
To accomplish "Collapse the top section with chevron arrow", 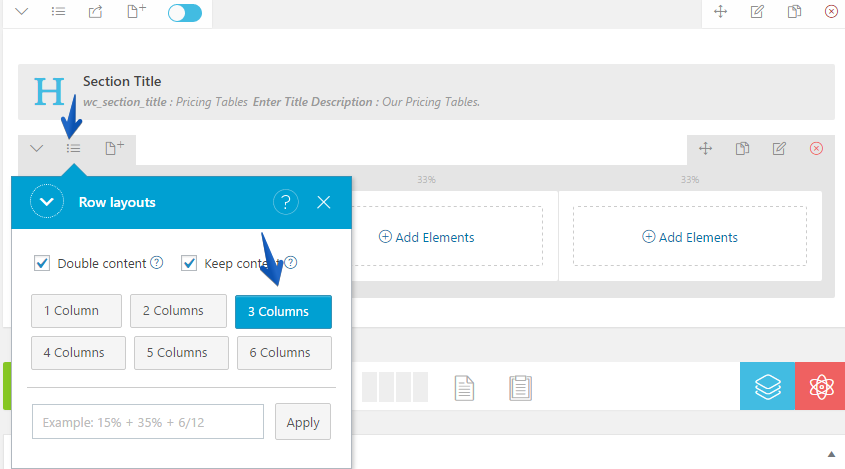I will coord(21,12).
